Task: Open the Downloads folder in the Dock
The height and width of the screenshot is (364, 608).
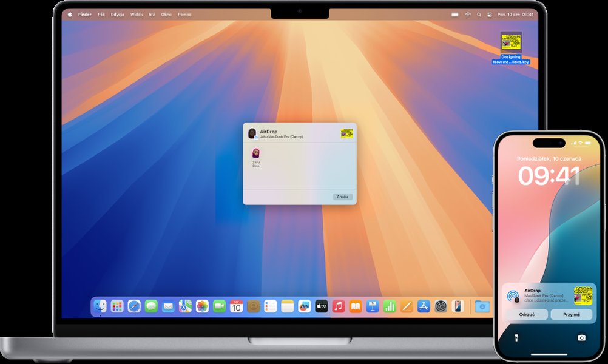Action: pos(482,306)
